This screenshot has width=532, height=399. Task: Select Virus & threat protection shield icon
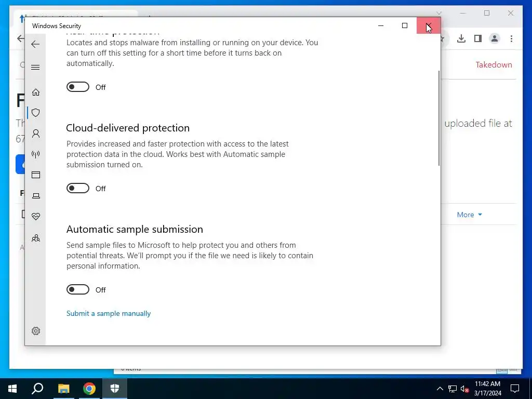click(x=36, y=113)
